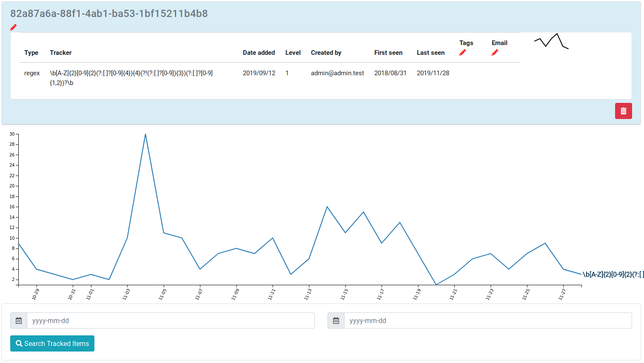
Task: Click the chart's highest peak at value 30
Action: (x=145, y=134)
